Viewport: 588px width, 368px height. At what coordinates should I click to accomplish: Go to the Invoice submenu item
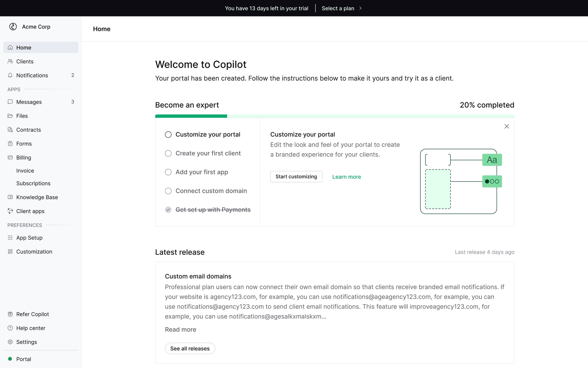[25, 171]
